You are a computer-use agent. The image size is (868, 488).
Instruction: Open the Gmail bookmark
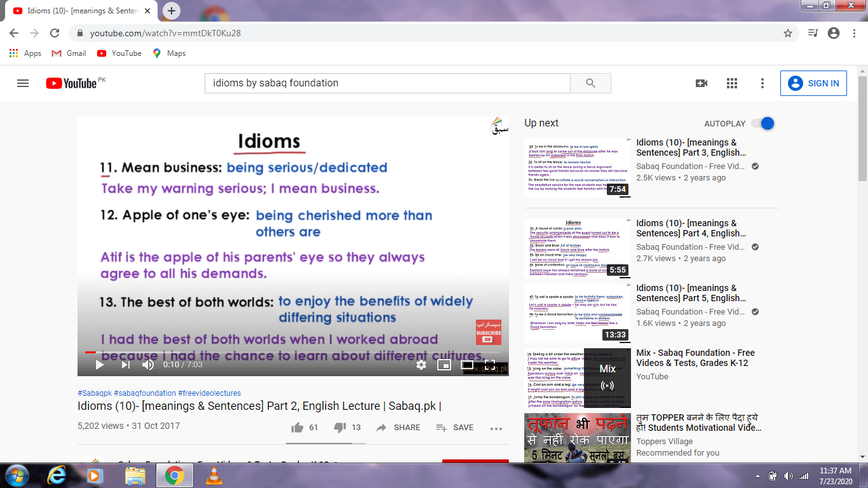click(x=69, y=53)
